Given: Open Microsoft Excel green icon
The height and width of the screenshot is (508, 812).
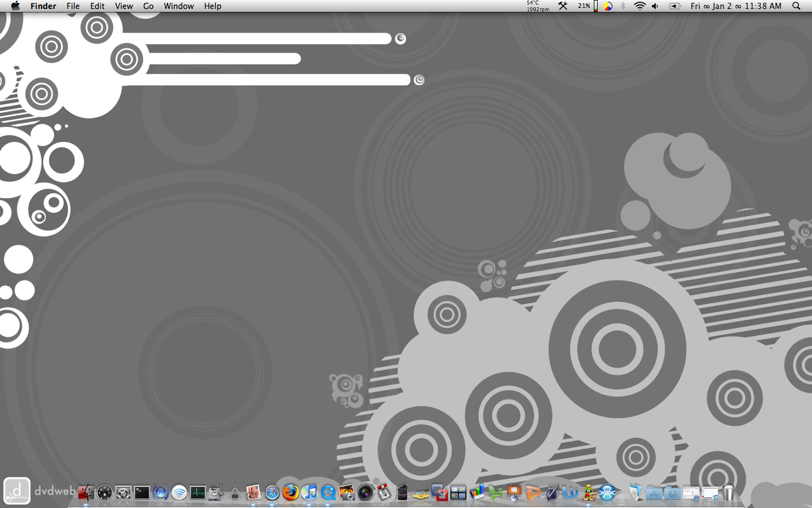Looking at the screenshot, I should coord(495,493).
